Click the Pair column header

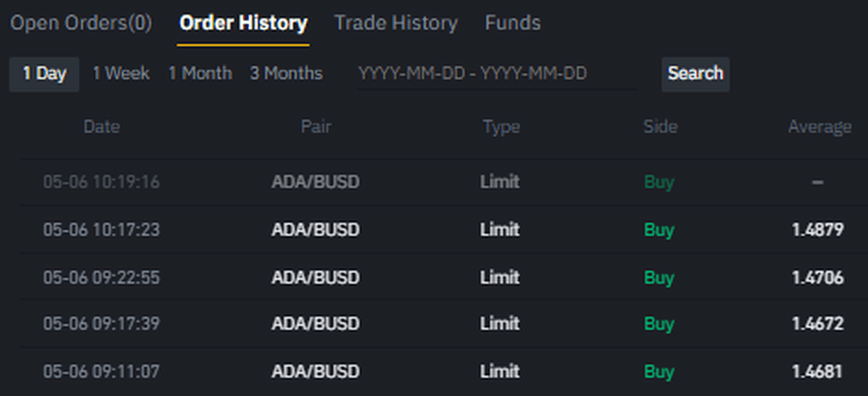point(315,127)
